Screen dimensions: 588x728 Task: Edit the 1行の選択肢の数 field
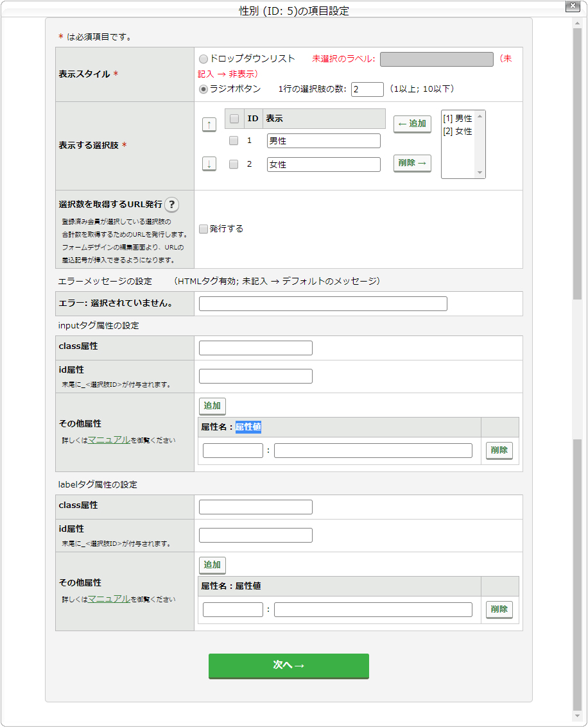tap(367, 89)
